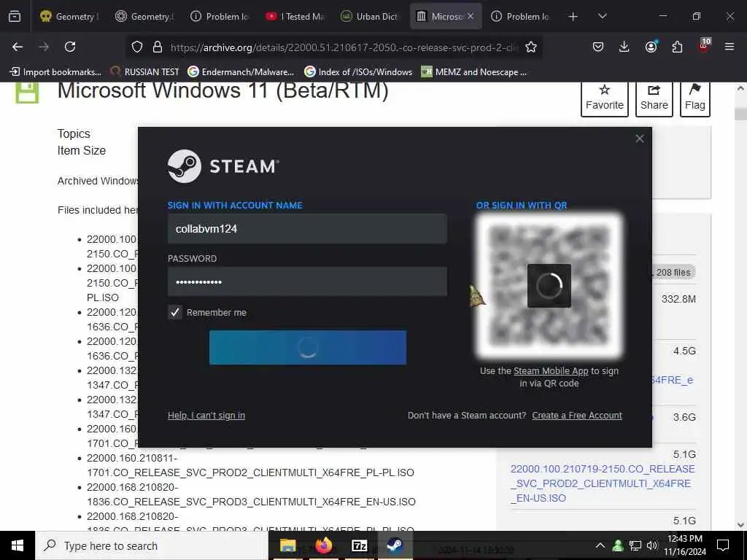The image size is (747, 560).
Task: Show hidden system tray icons
Action: point(600,545)
